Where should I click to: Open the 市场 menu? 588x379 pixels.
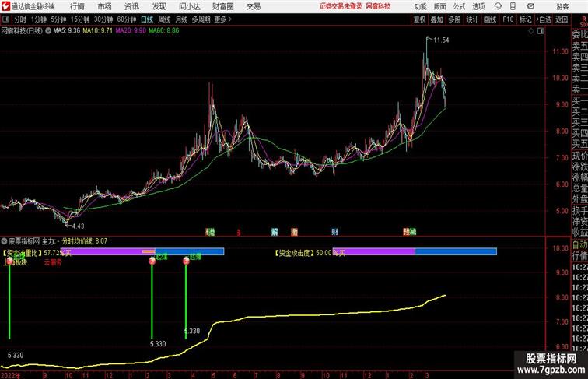click(x=104, y=6)
